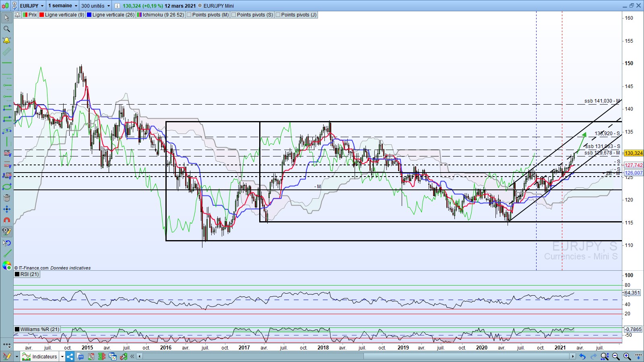Click the RSI (21) panel label
The image size is (644, 362).
pos(29,274)
